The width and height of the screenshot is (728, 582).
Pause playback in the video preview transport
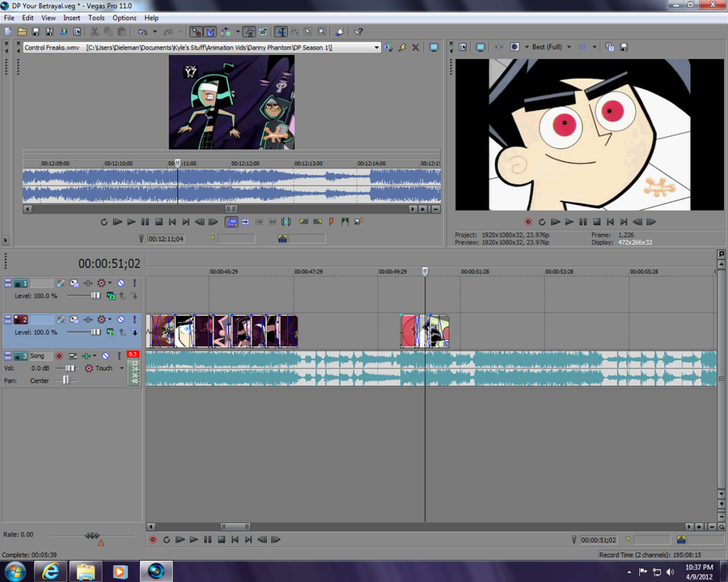(x=583, y=222)
